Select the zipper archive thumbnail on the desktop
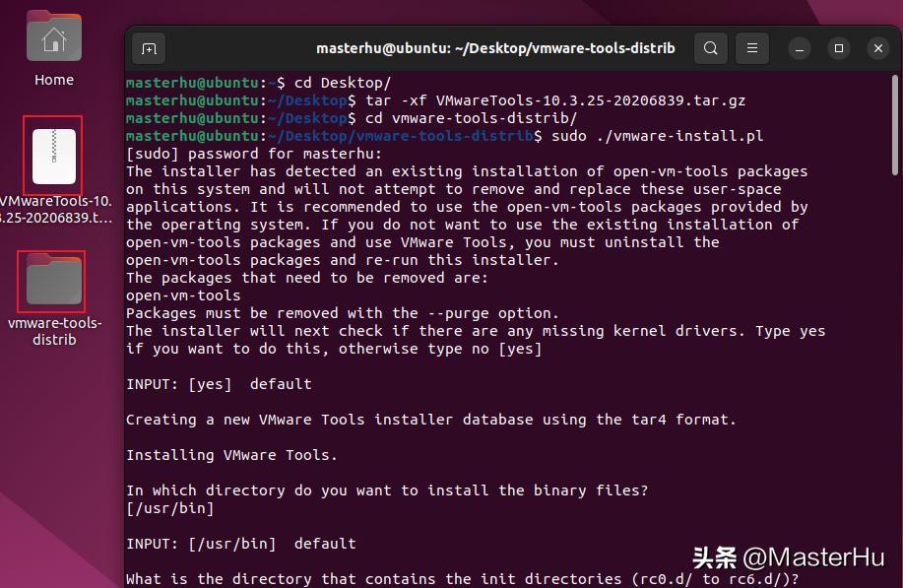Image resolution: width=903 pixels, height=588 pixels. click(52, 155)
